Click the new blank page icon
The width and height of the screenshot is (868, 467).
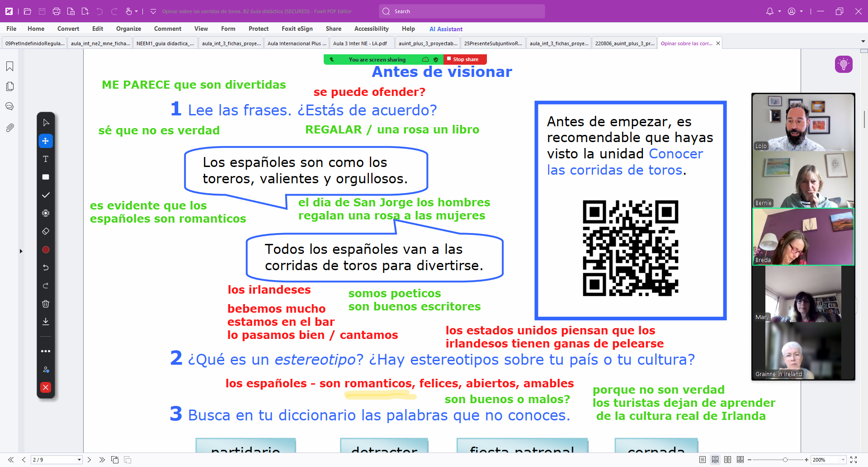85,11
